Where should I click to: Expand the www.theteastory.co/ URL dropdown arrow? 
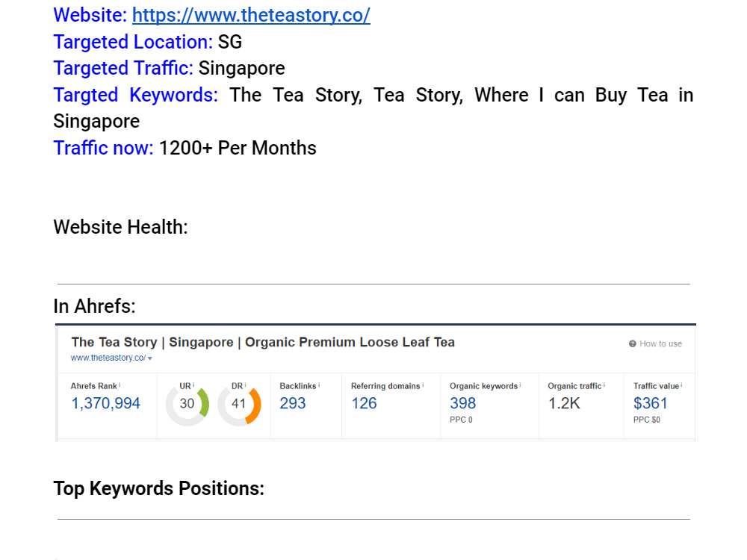[x=150, y=358]
